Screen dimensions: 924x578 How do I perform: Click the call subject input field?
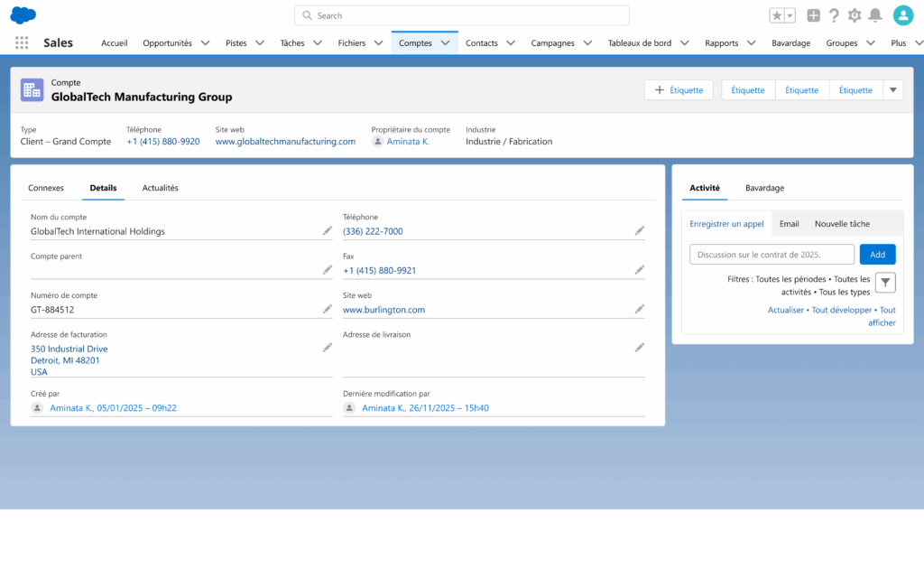772,254
